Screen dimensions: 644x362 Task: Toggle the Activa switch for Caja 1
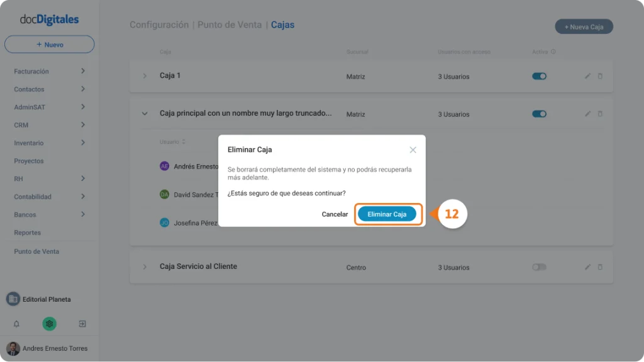539,76
